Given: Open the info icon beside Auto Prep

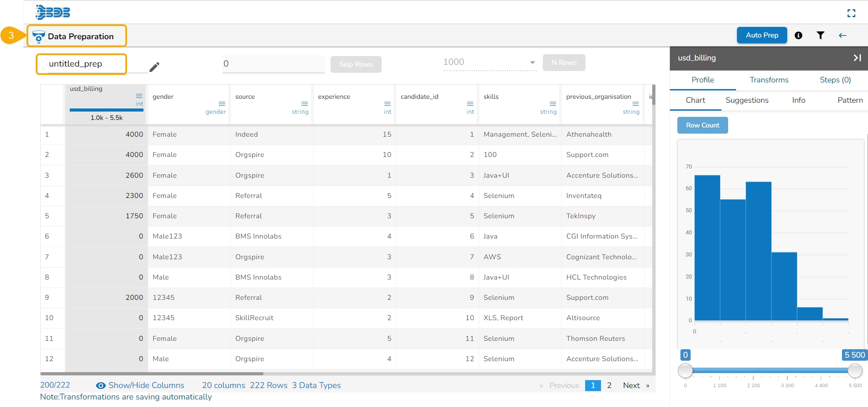Looking at the screenshot, I should pos(798,35).
